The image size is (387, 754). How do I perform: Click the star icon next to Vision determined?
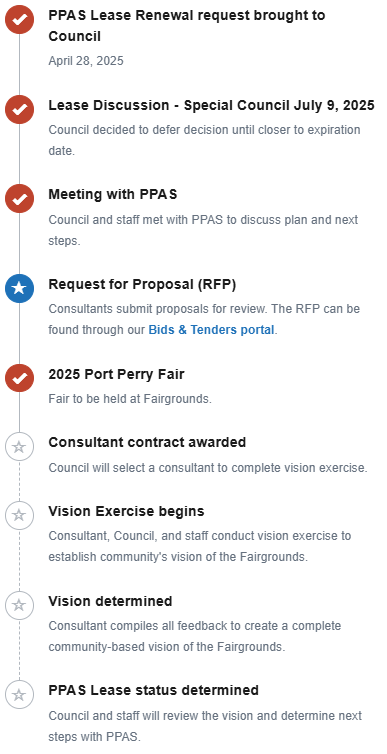(x=19, y=605)
